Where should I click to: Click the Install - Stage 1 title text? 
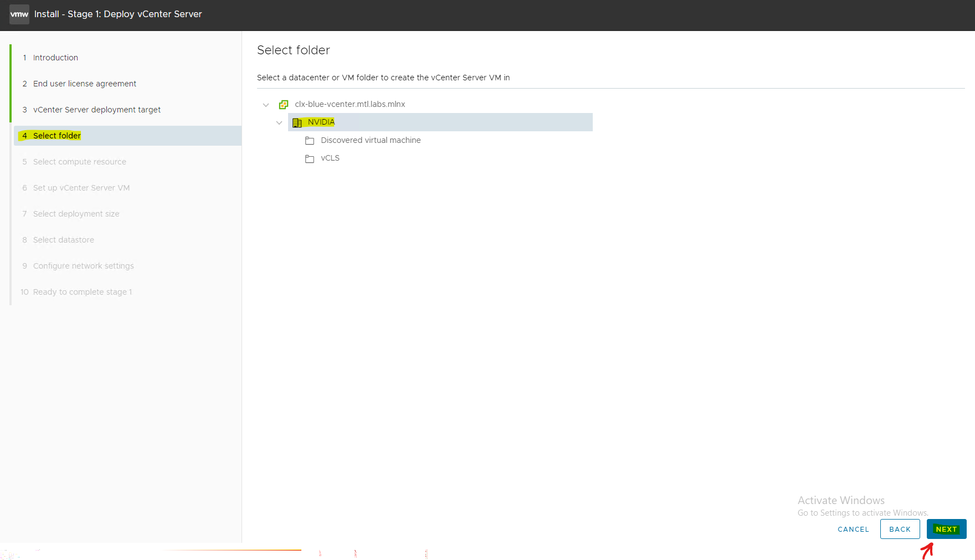tap(118, 14)
